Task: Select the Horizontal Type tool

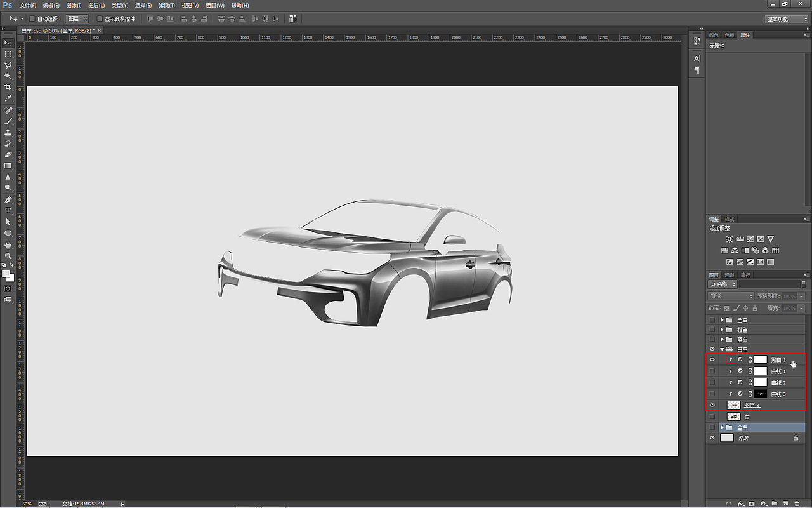Action: [8, 211]
